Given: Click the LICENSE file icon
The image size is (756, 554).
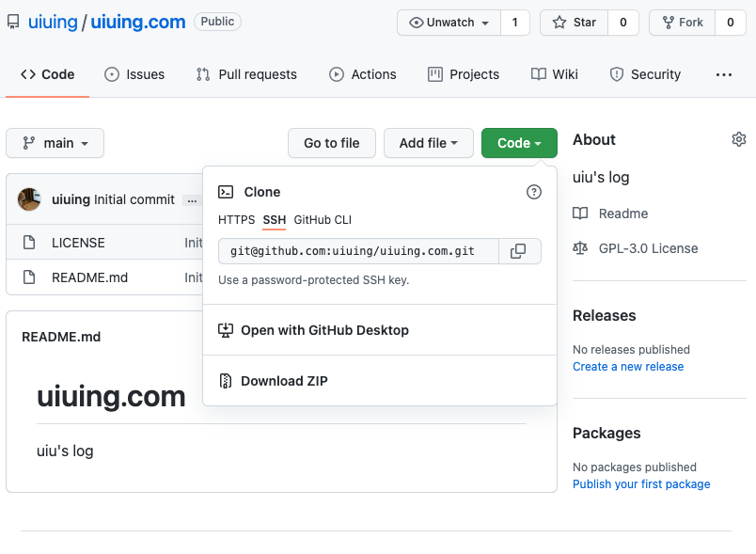Looking at the screenshot, I should (x=29, y=242).
